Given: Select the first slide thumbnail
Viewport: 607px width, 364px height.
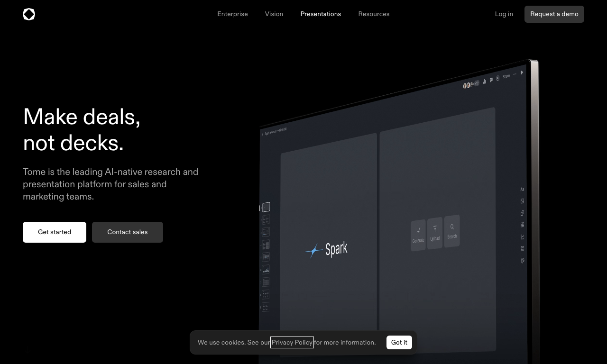Looking at the screenshot, I should coord(266,207).
